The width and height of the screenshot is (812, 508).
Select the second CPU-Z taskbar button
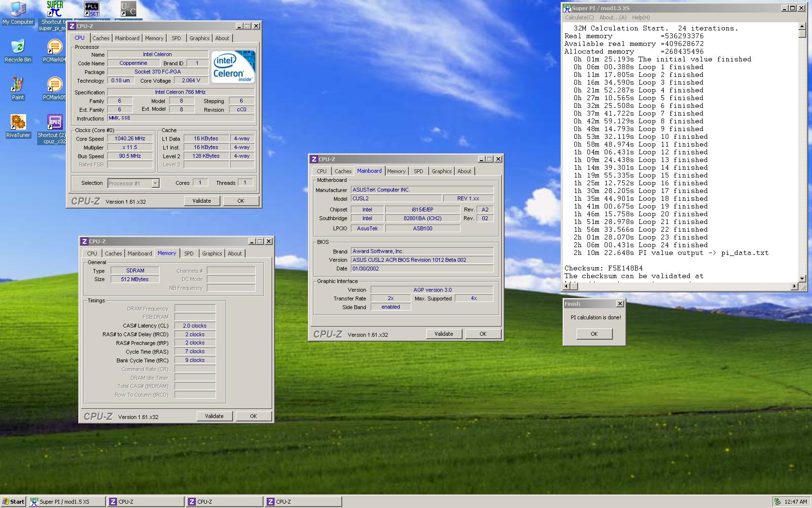pyautogui.click(x=225, y=502)
